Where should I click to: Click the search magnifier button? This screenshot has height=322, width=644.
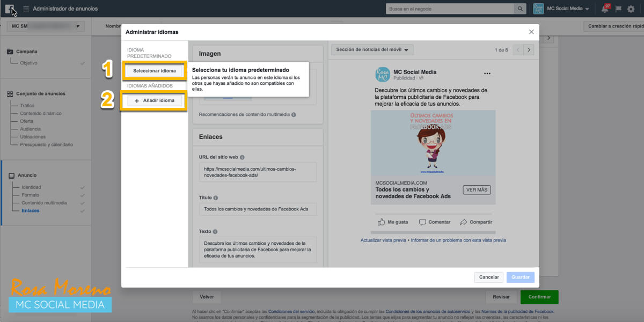pyautogui.click(x=520, y=9)
